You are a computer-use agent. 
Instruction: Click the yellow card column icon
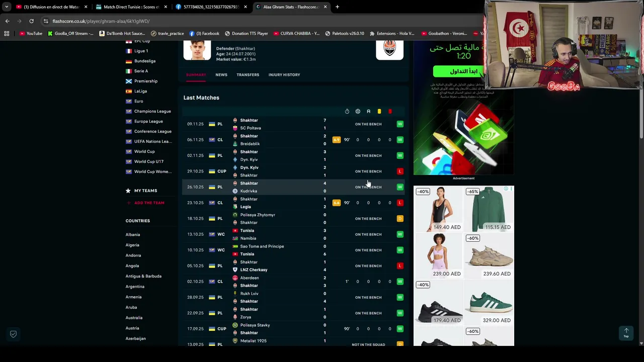(x=379, y=112)
